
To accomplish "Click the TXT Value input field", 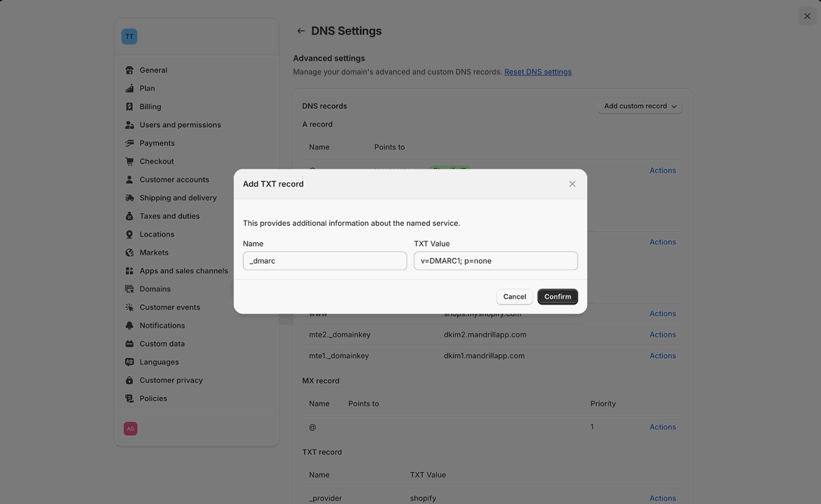I will pyautogui.click(x=495, y=261).
